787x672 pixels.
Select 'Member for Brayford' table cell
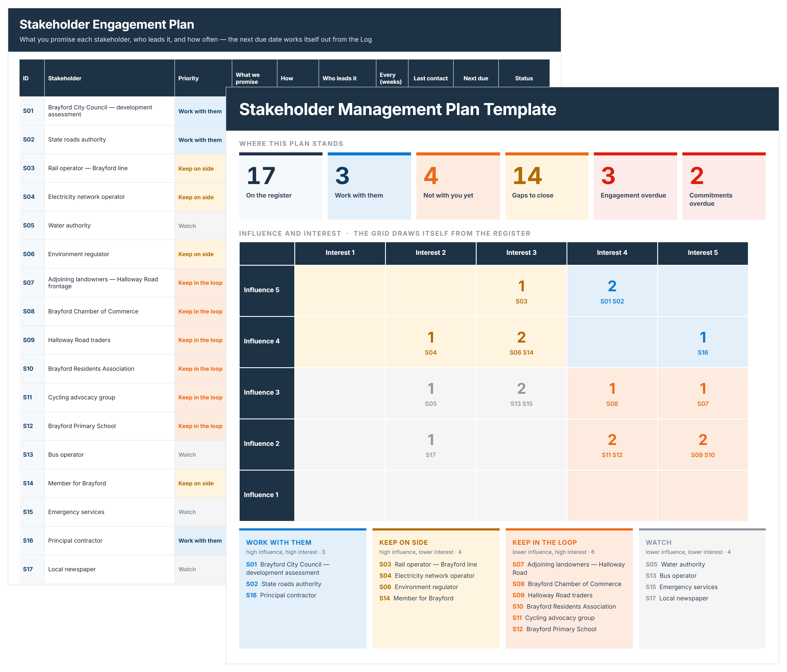pyautogui.click(x=109, y=483)
